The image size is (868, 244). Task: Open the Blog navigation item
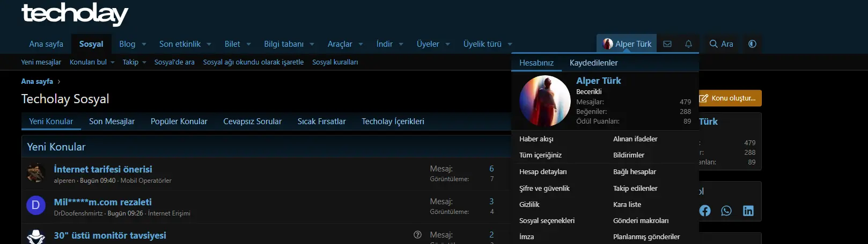click(127, 44)
